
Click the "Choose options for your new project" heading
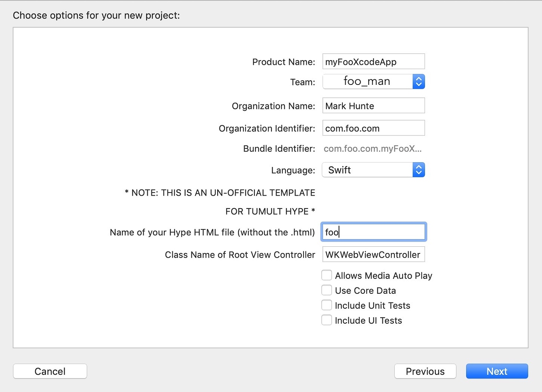click(96, 15)
